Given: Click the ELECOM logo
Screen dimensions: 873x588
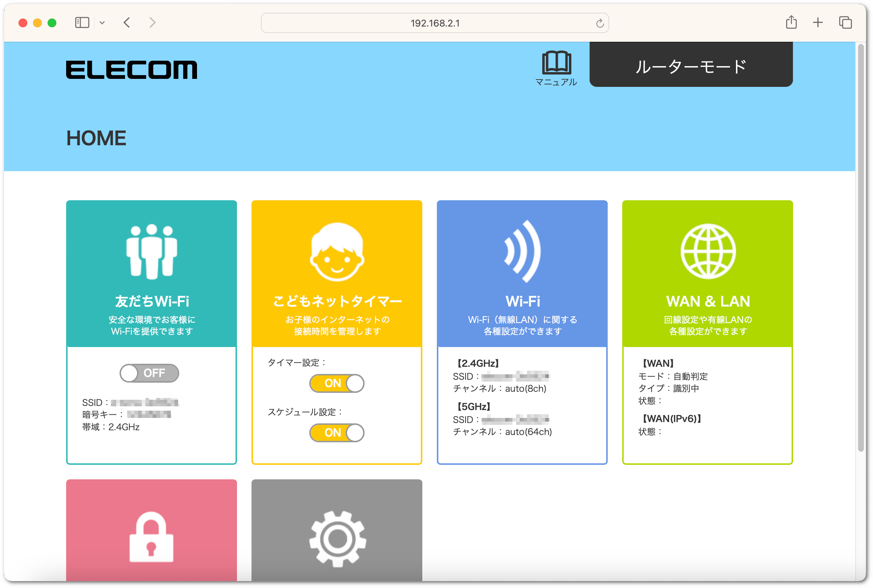Looking at the screenshot, I should 131,70.
